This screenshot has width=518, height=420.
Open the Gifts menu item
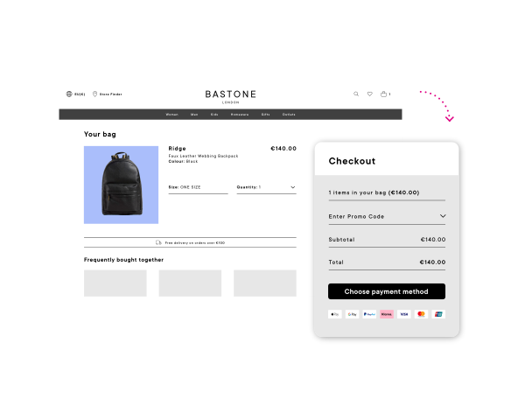(x=266, y=115)
